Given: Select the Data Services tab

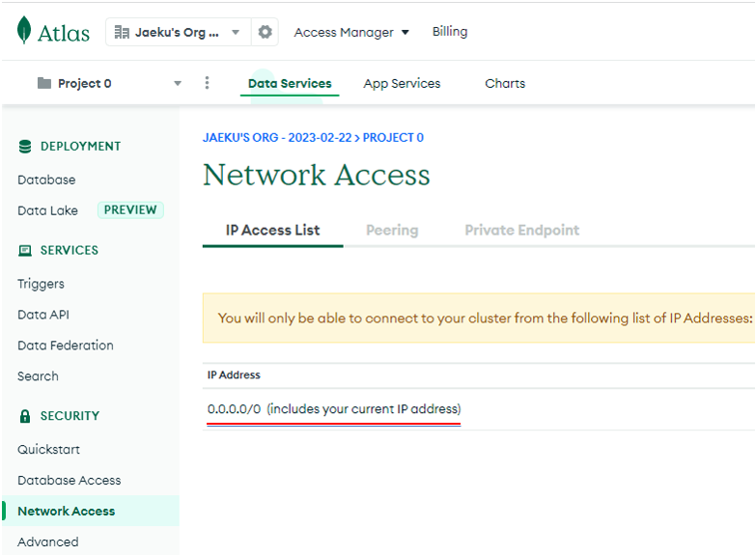Looking at the screenshot, I should [x=290, y=83].
